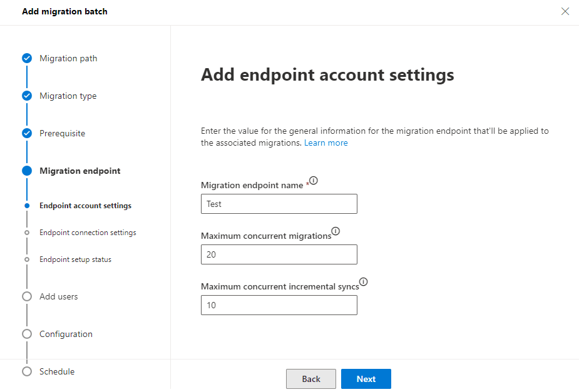
Task: Select Endpoint setup status sub-step
Action: coord(75,259)
